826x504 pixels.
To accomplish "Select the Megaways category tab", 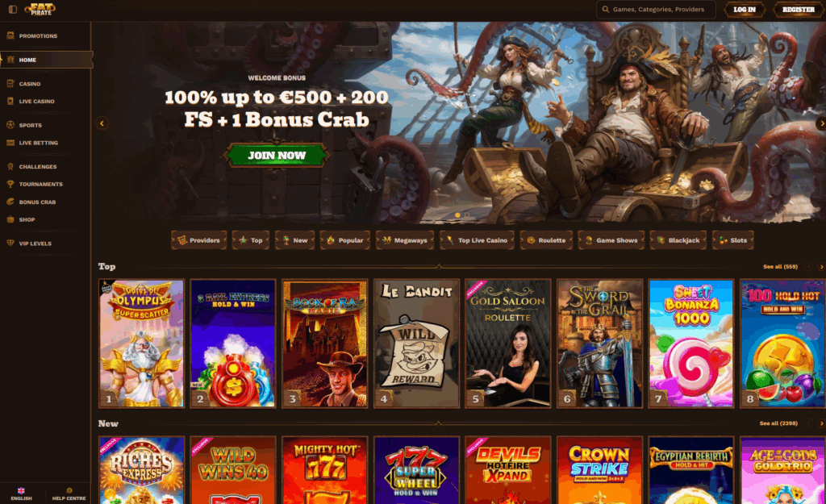I will [x=405, y=240].
